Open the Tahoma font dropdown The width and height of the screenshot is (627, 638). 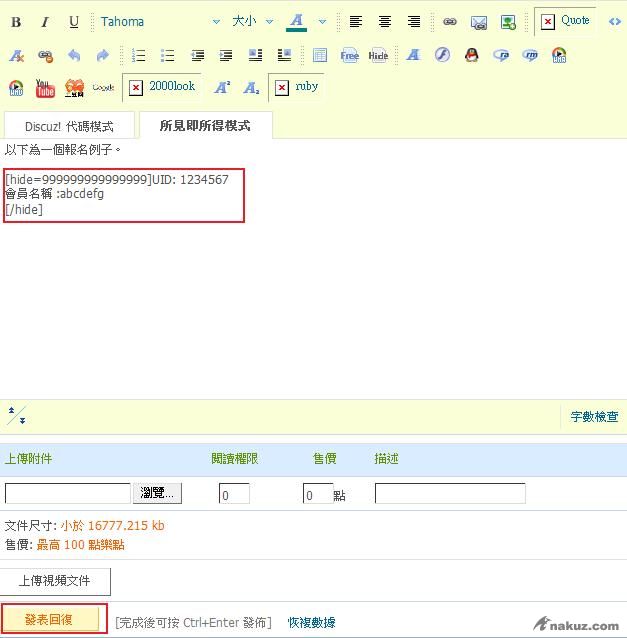pos(160,22)
